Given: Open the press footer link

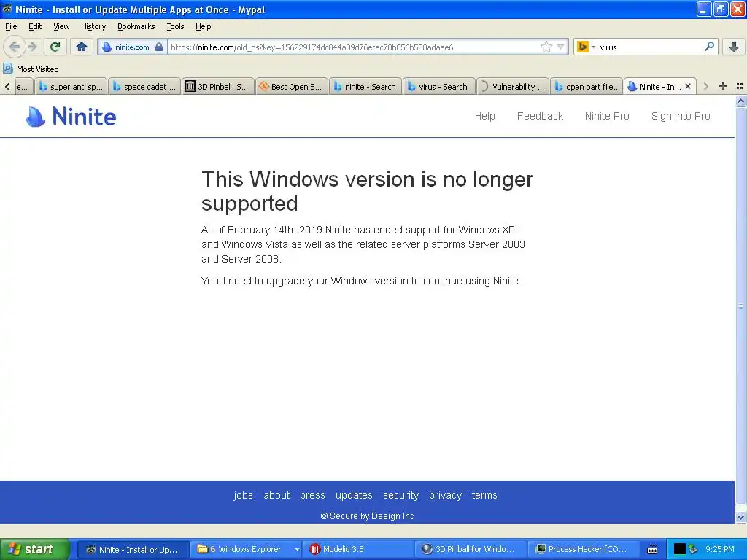Looking at the screenshot, I should 312,495.
